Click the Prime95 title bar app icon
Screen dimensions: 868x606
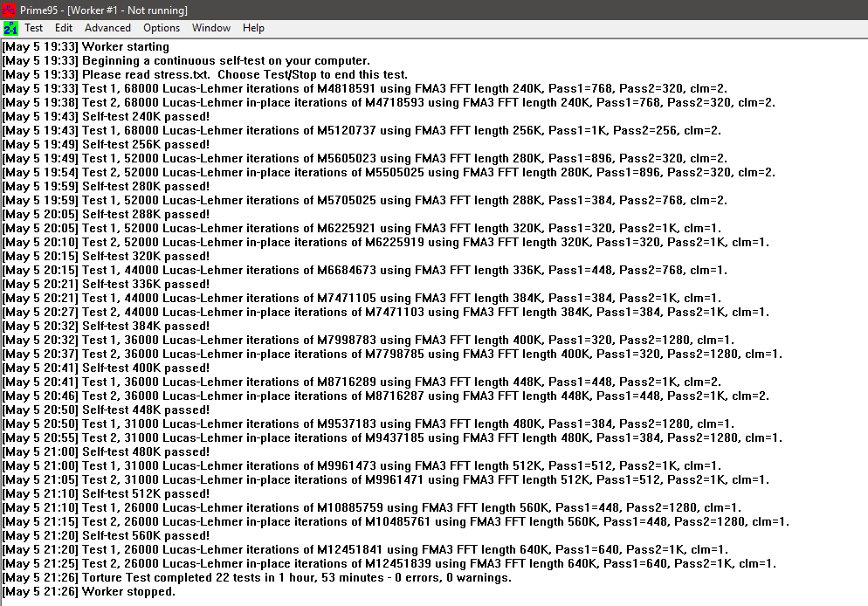click(x=9, y=10)
